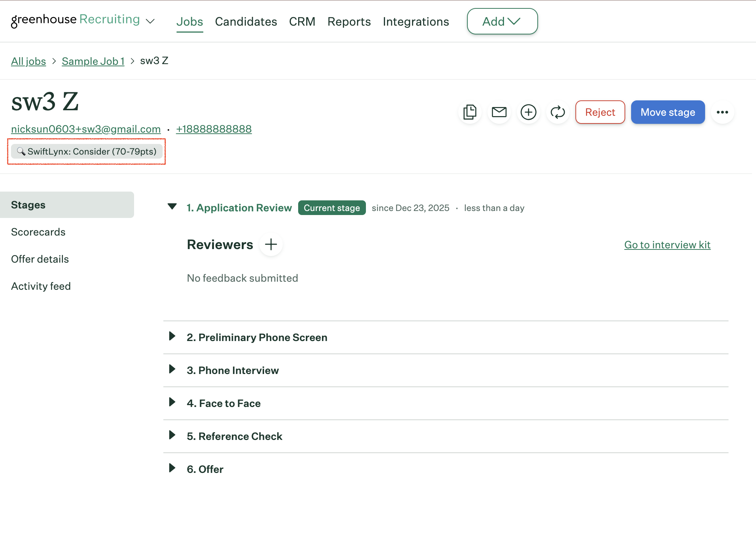Expand the Face to Face stage
The width and height of the screenshot is (756, 537).
tap(172, 402)
